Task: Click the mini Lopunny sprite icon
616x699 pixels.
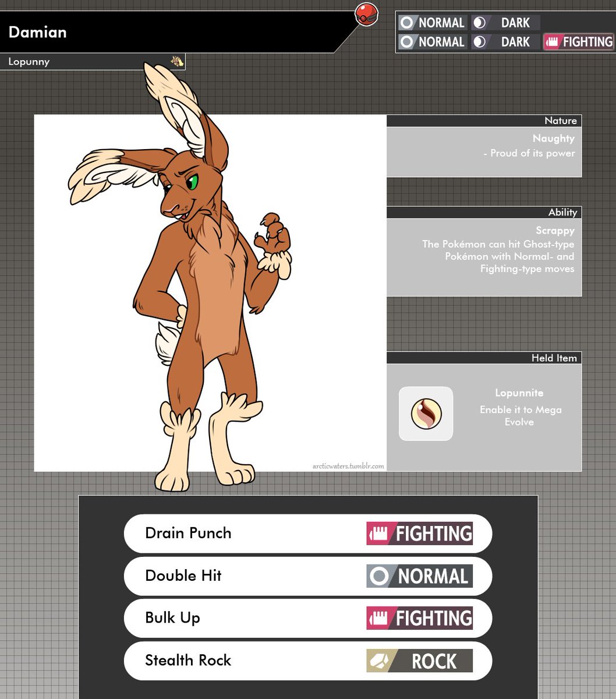Action: 177,61
